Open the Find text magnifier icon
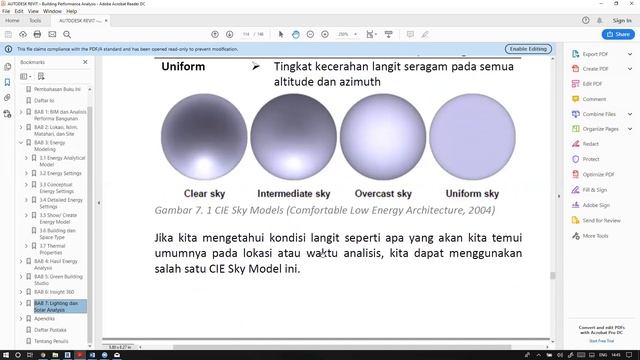 coord(67,35)
